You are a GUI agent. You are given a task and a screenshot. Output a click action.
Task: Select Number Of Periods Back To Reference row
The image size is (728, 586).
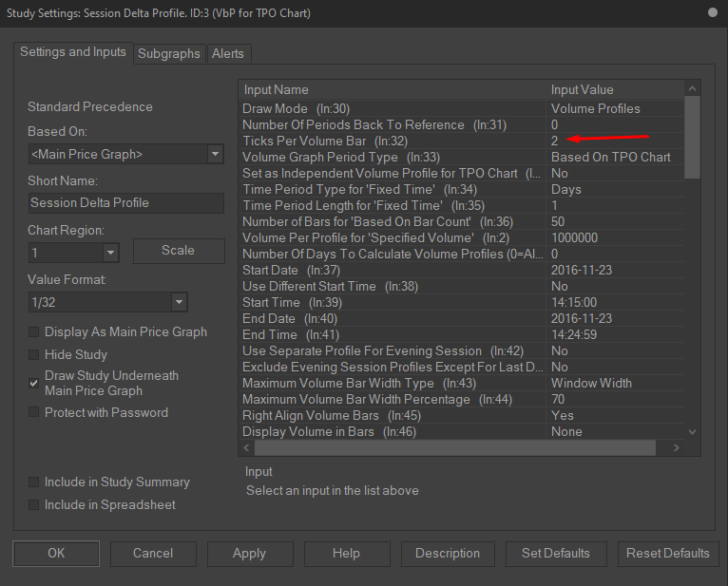(462, 124)
